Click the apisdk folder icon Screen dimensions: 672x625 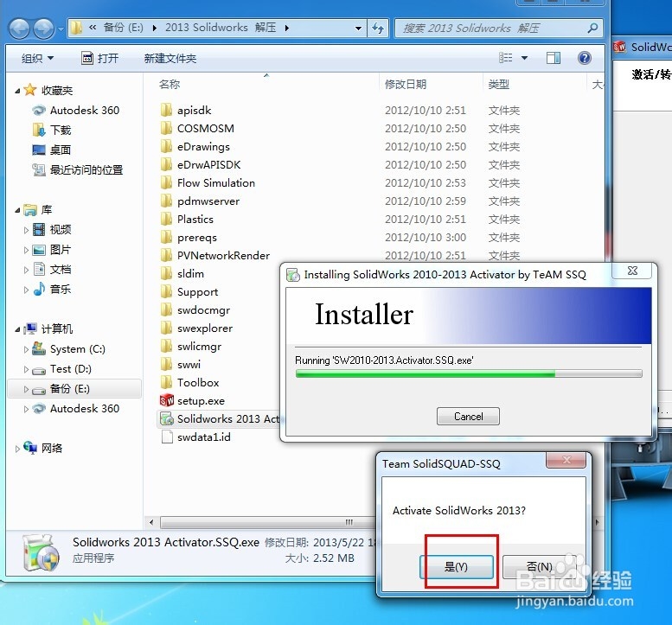coord(166,110)
